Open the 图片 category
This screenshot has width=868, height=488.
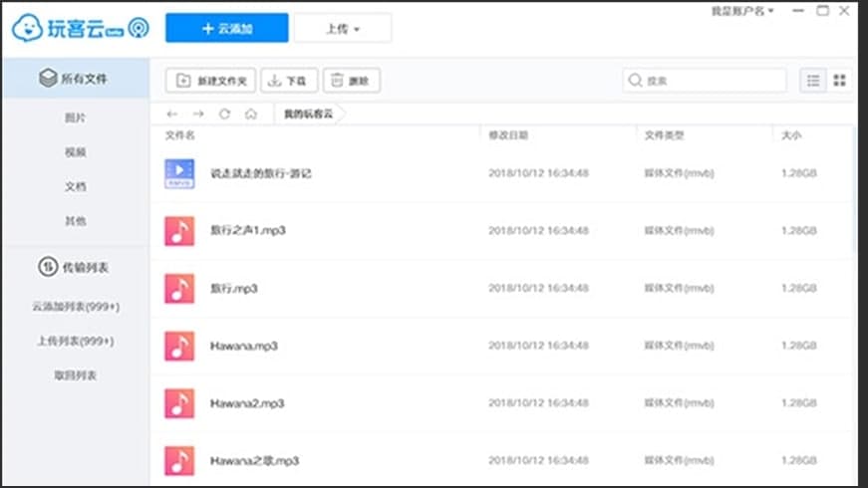pos(76,118)
